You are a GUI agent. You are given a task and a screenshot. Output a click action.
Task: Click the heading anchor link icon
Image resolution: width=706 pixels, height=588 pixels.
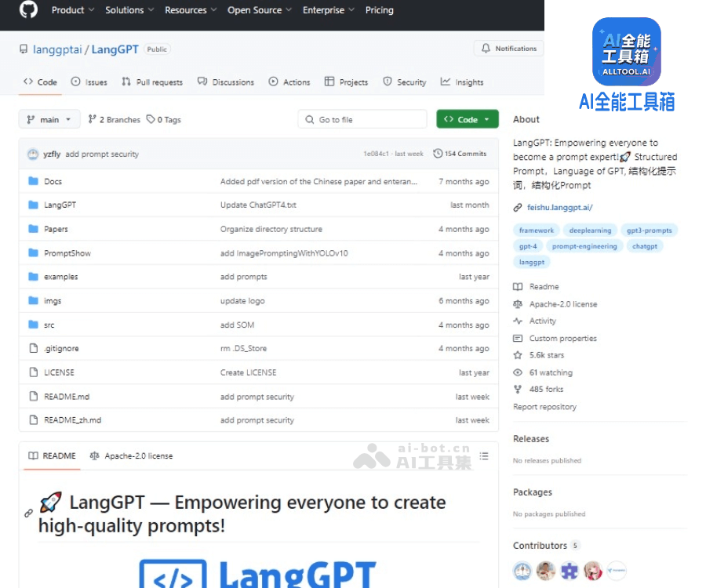point(28,514)
